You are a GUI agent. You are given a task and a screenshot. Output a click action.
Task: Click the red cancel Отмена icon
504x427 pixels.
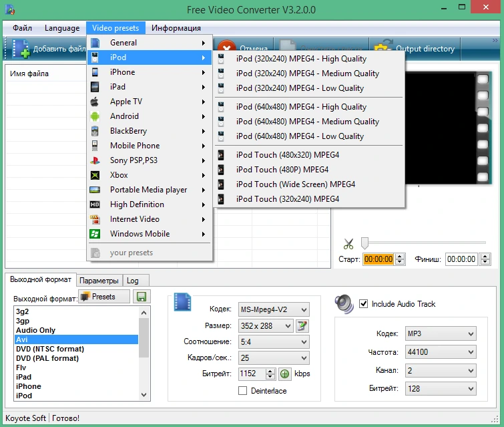tap(226, 47)
